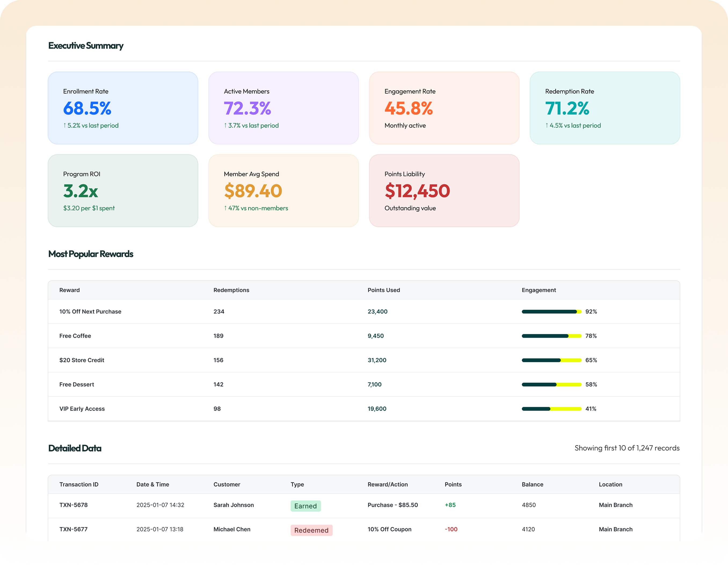This screenshot has width=728, height=567.
Task: Click the Location column header
Action: point(610,484)
